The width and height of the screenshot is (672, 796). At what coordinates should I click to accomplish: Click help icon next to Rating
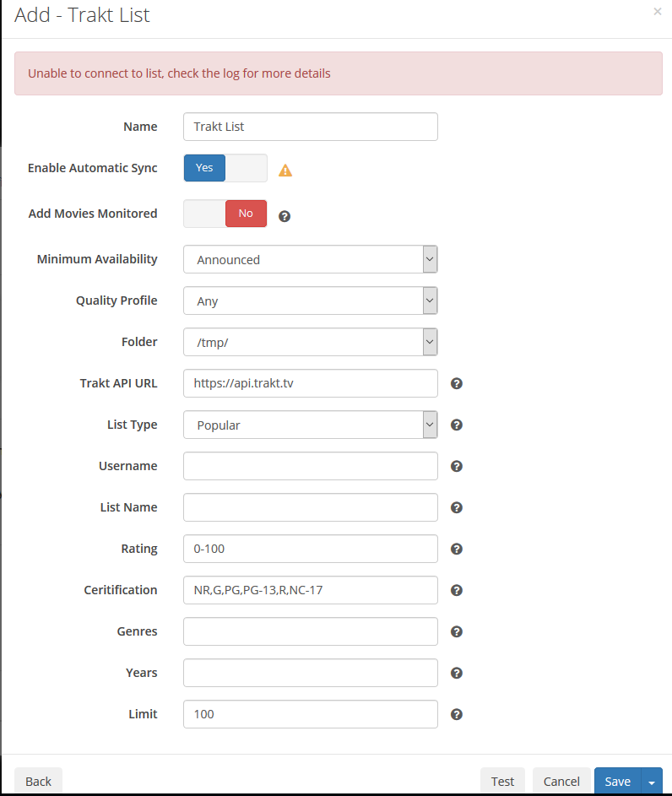(x=457, y=549)
